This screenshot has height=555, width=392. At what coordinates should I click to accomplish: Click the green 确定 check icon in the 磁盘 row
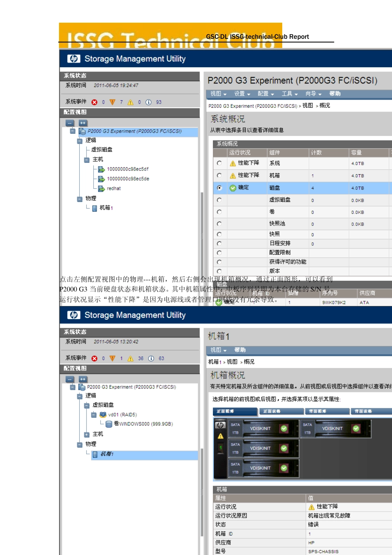[x=233, y=188]
